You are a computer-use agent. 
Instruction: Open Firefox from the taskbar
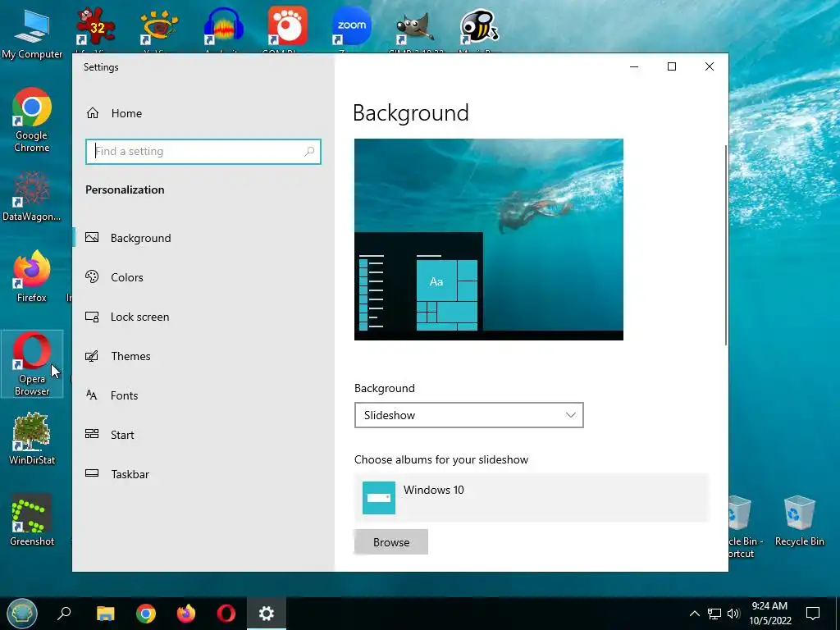coord(186,614)
